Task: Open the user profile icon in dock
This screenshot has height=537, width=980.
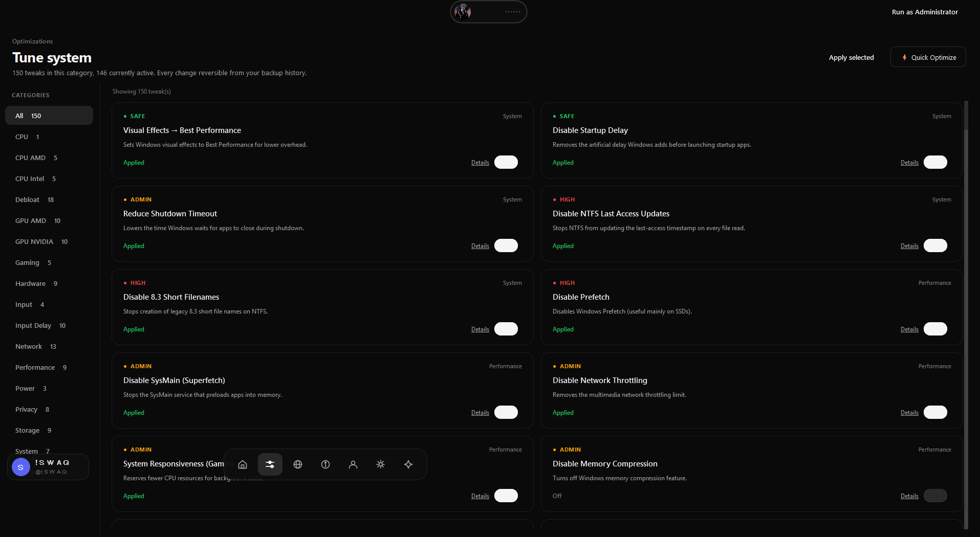Action: (x=353, y=464)
